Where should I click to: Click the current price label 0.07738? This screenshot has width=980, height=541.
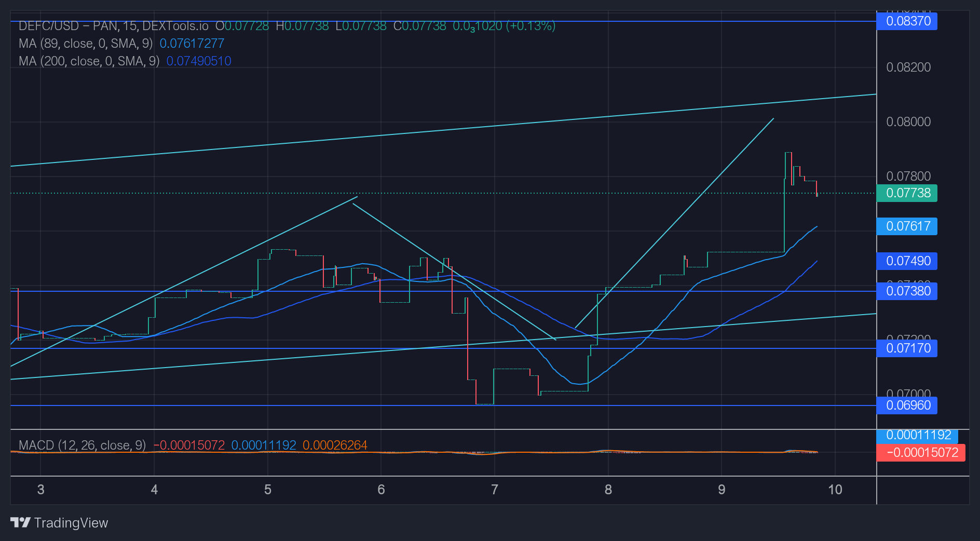pyautogui.click(x=907, y=193)
